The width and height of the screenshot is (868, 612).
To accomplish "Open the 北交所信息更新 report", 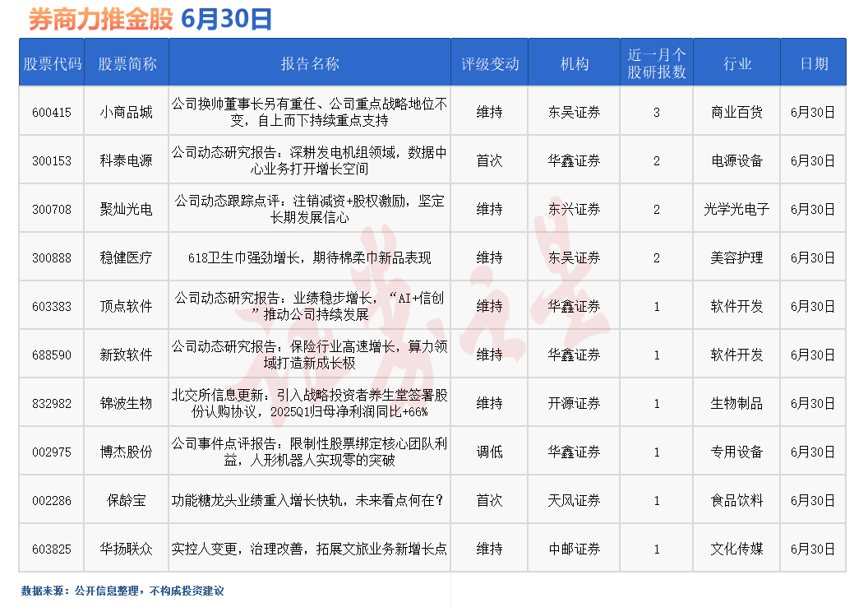I will (x=309, y=403).
